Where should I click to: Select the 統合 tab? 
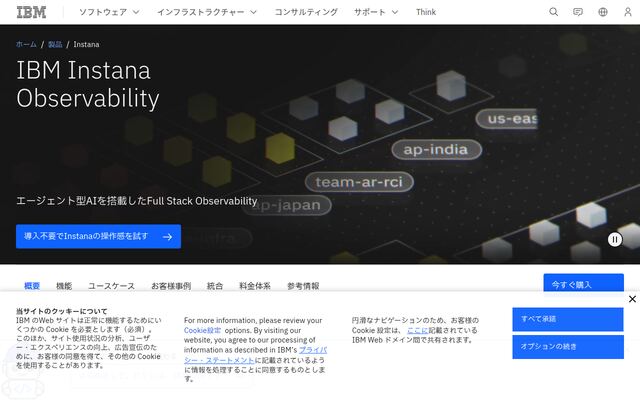215,286
